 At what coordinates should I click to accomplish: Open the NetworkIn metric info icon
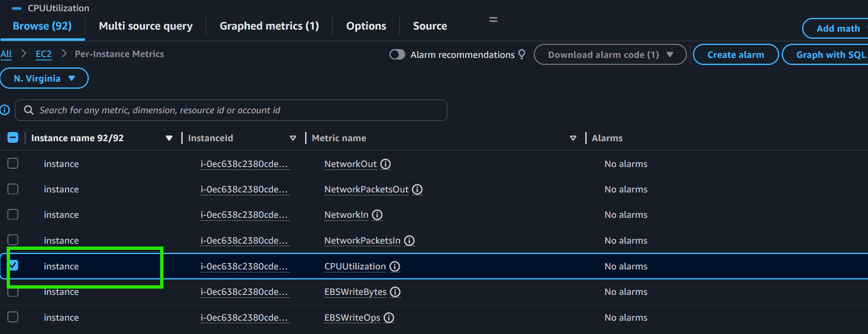pos(377,215)
